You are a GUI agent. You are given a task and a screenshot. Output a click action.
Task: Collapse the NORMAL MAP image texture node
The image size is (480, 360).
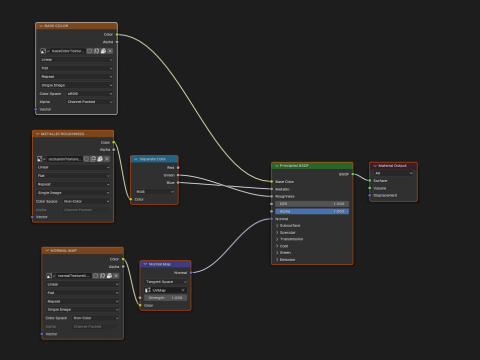click(47, 251)
